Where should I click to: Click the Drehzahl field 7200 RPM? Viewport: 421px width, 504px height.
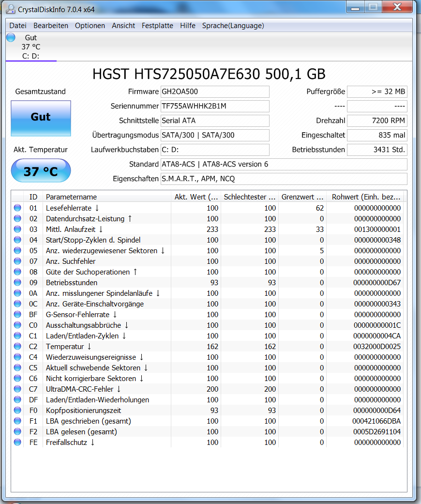(377, 121)
